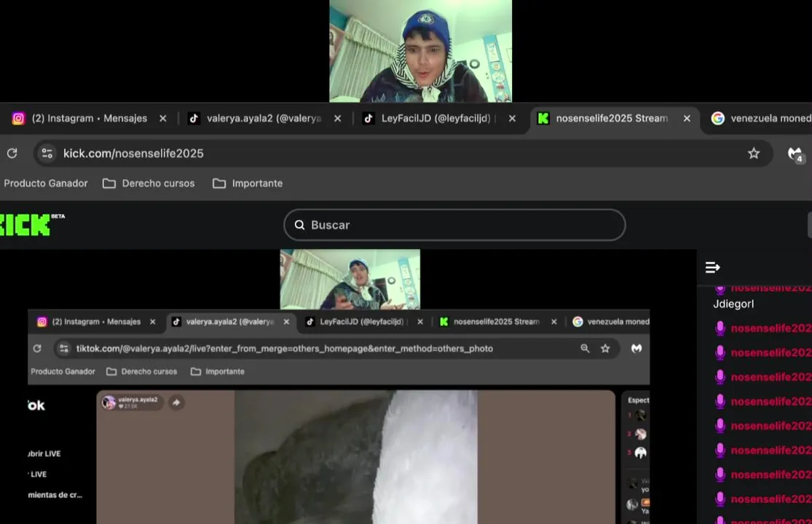Click the valerya.ayala2 streamer profile badge

click(x=132, y=402)
